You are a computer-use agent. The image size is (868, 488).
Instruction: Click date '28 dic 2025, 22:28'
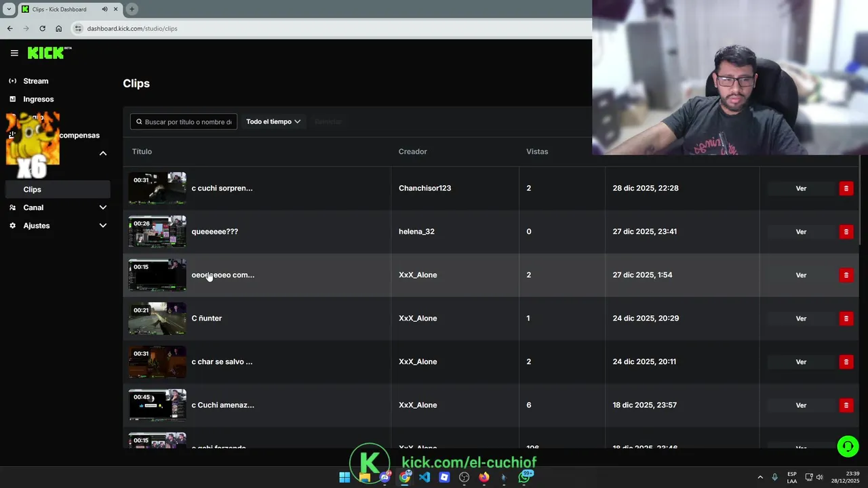(x=646, y=188)
